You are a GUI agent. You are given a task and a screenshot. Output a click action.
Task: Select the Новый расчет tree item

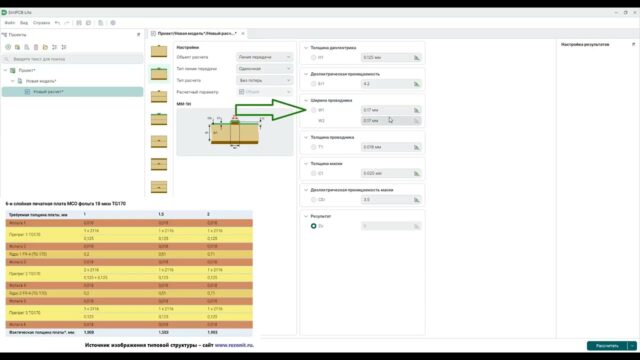point(73,92)
